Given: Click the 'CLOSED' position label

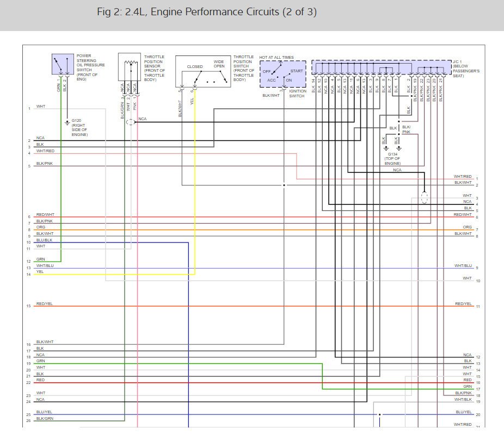Looking at the screenshot, I should [195, 67].
